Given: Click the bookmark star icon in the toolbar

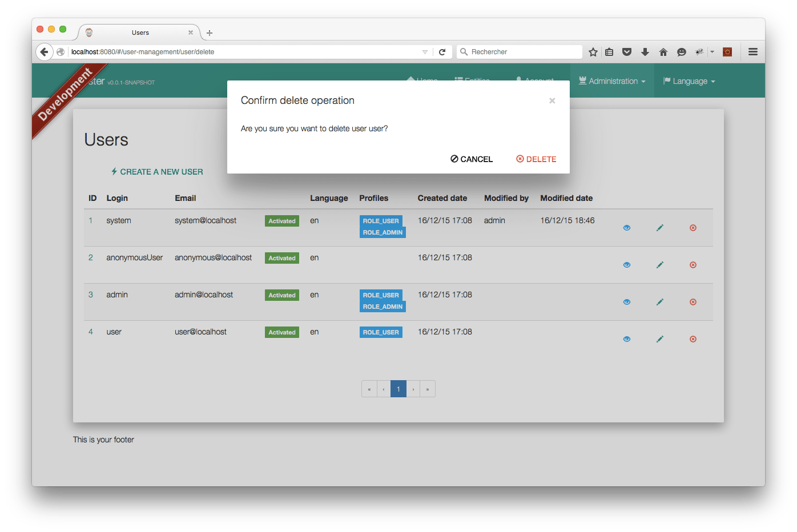Looking at the screenshot, I should [593, 51].
